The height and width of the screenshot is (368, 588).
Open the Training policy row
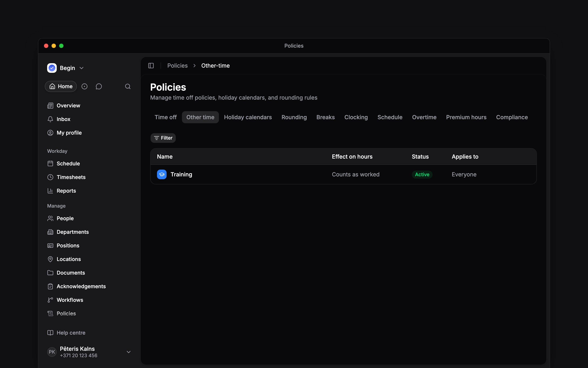tap(343, 175)
